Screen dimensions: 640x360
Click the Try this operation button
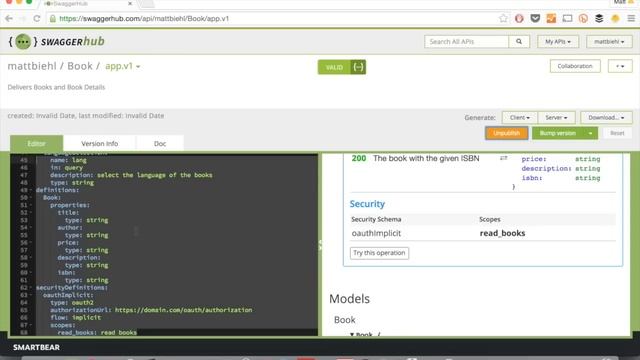point(379,253)
